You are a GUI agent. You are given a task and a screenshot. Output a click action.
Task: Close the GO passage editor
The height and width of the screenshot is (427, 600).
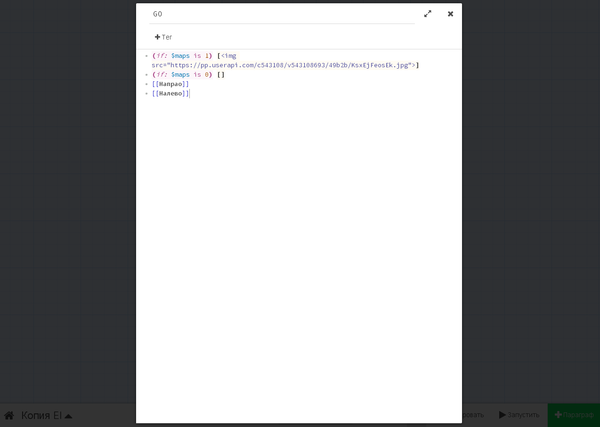coord(450,14)
